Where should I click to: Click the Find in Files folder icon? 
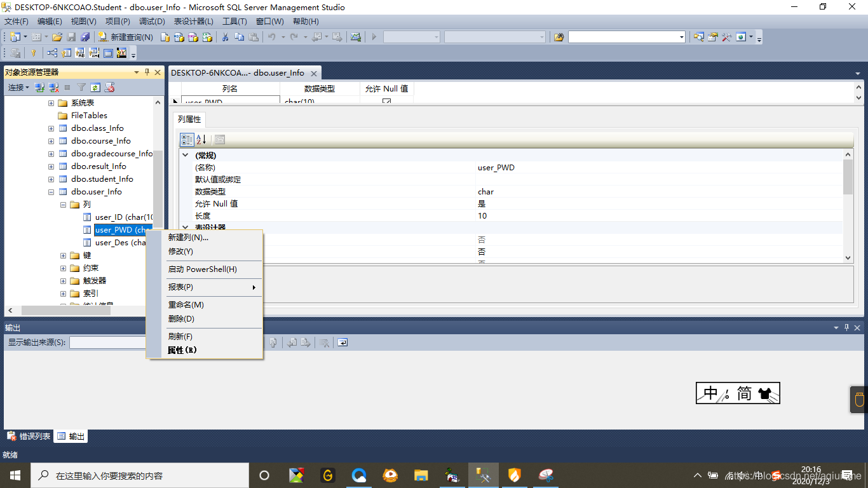click(559, 37)
